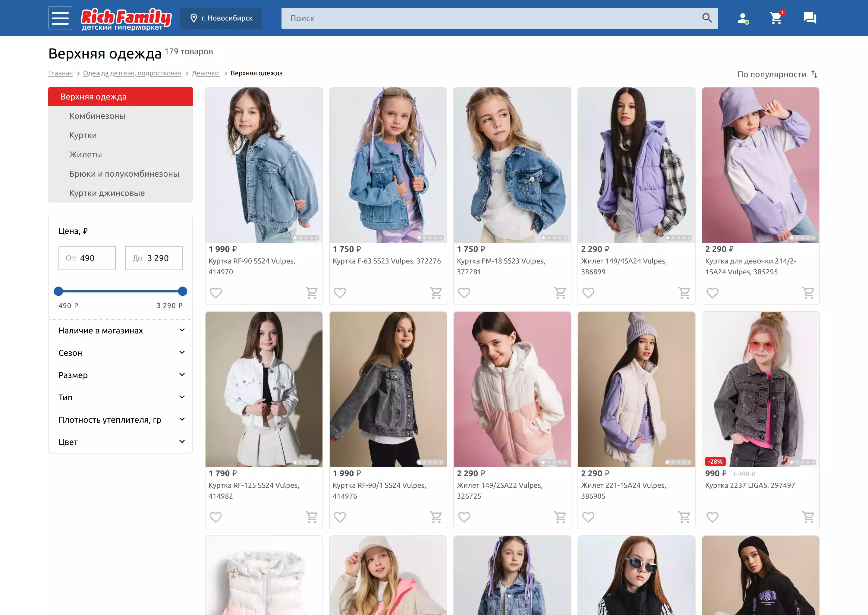Open the Жилет 149/2SA22 pink vest photo
868x615 pixels.
pyautogui.click(x=512, y=389)
